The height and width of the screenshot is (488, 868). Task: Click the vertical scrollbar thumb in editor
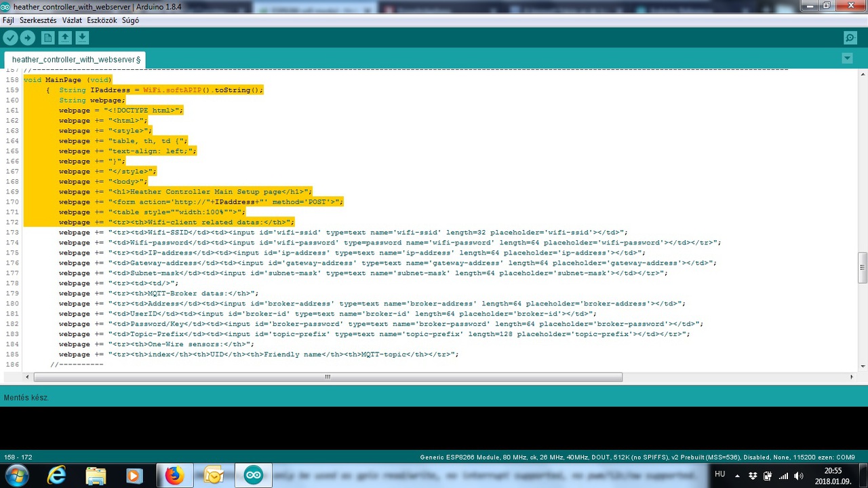863,267
